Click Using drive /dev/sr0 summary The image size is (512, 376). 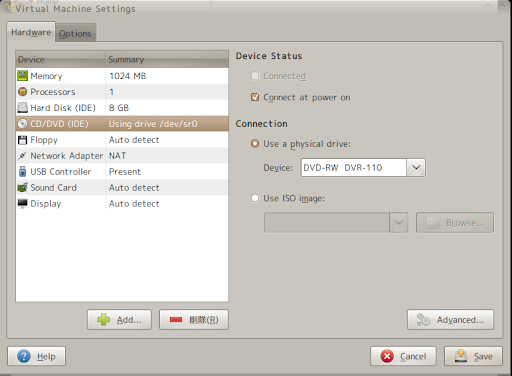(153, 124)
